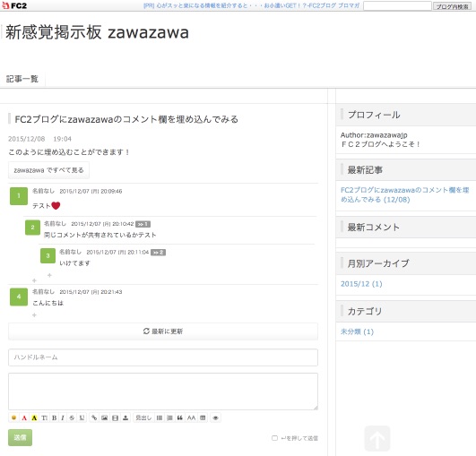Image resolution: width=476 pixels, height=456 pixels.
Task: Enable the ↵を押して送信 checkbox
Action: pyautogui.click(x=274, y=438)
